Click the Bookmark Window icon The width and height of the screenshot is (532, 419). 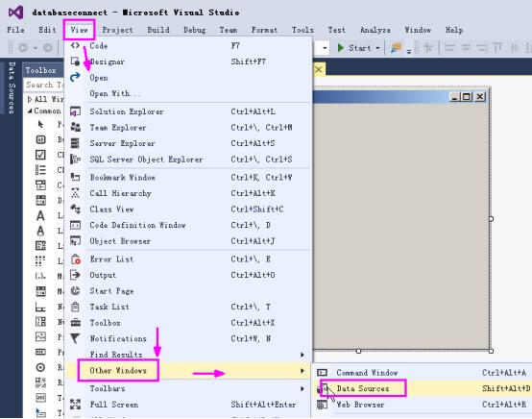pos(75,177)
